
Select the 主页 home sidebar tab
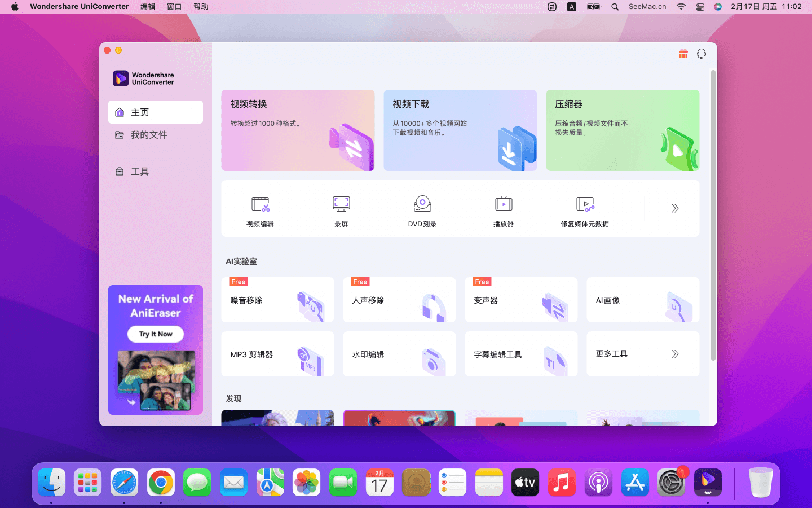156,112
